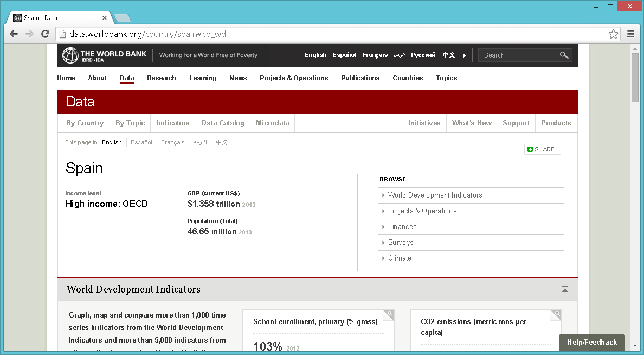The height and width of the screenshot is (355, 644).
Task: Select Русский in the top language bar
Action: click(423, 55)
